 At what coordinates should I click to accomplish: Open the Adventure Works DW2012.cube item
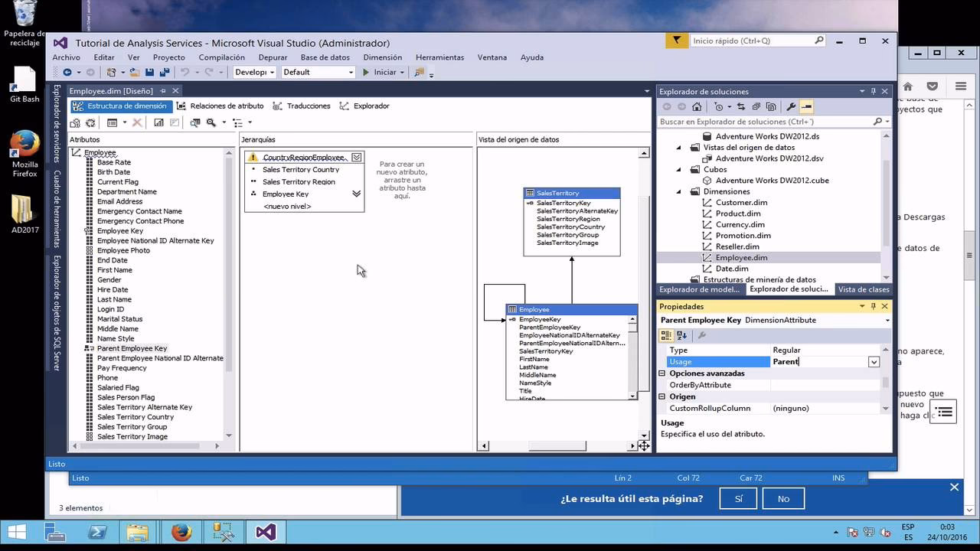click(772, 181)
